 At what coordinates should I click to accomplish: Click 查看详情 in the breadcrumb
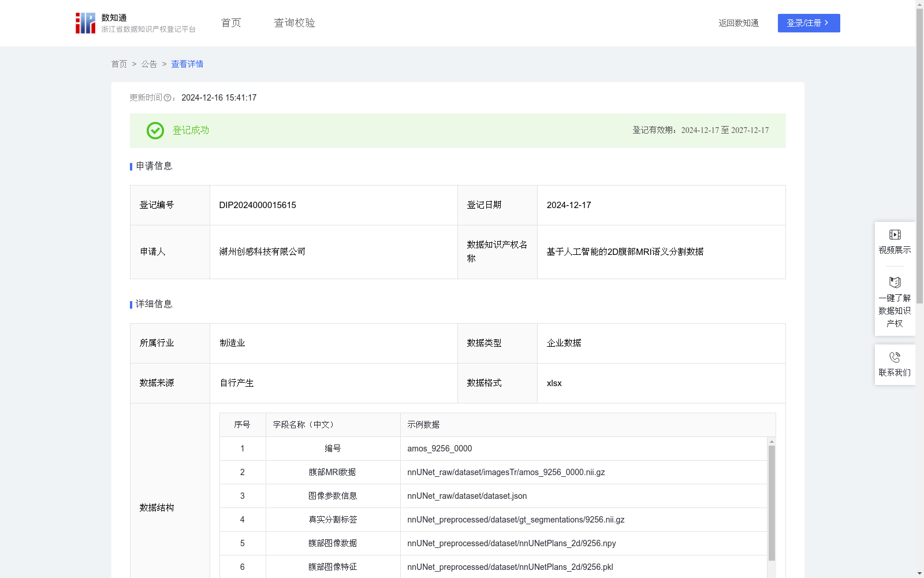(x=187, y=64)
